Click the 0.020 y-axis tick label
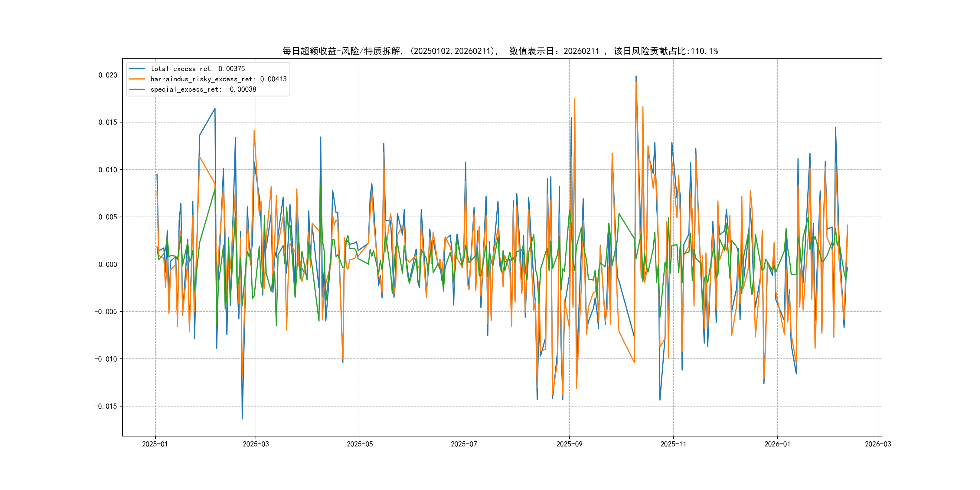Image resolution: width=980 pixels, height=490 pixels. point(108,75)
